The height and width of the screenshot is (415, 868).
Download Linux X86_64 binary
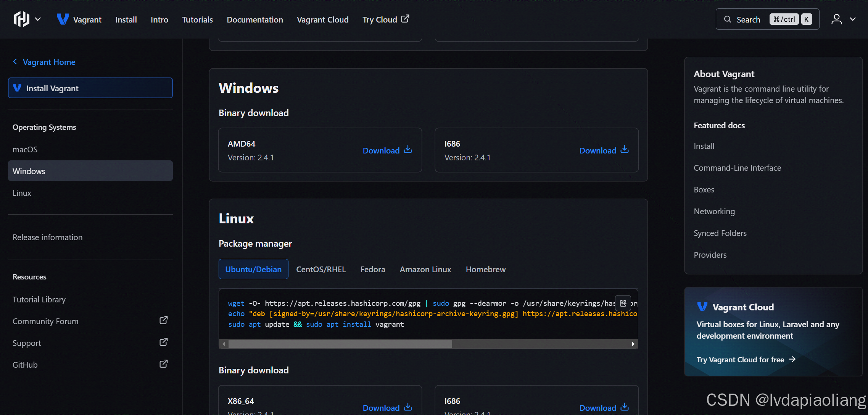(x=387, y=407)
